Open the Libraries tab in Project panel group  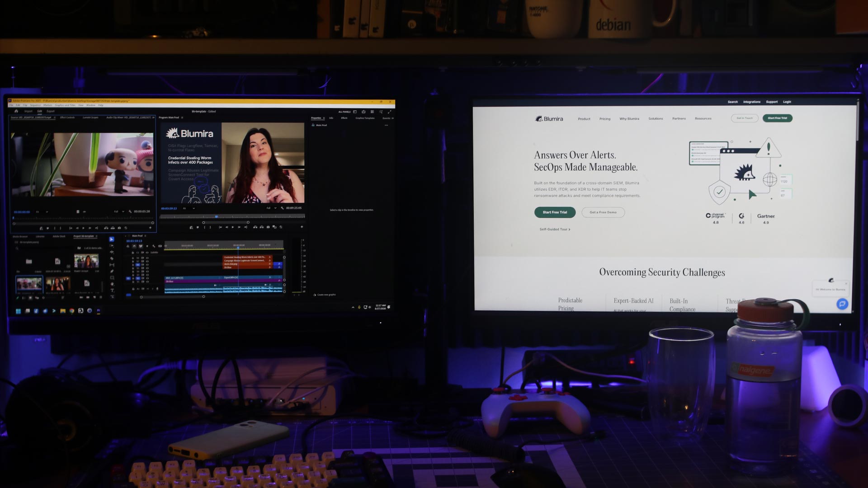[40, 236]
